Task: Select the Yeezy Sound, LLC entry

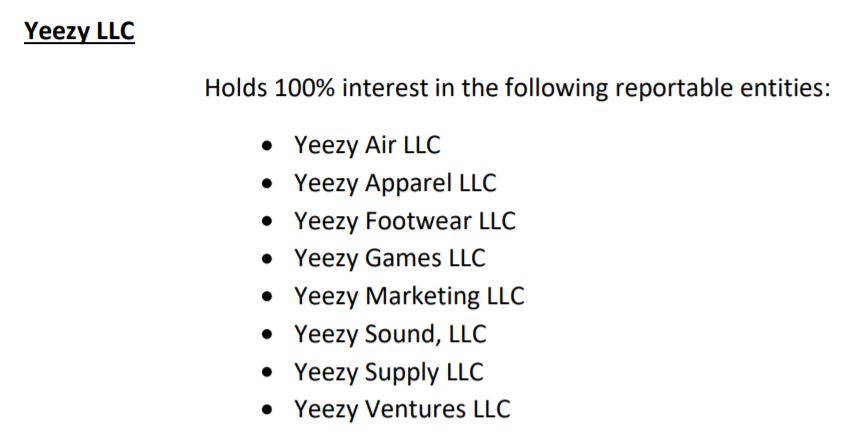Action: [390, 333]
